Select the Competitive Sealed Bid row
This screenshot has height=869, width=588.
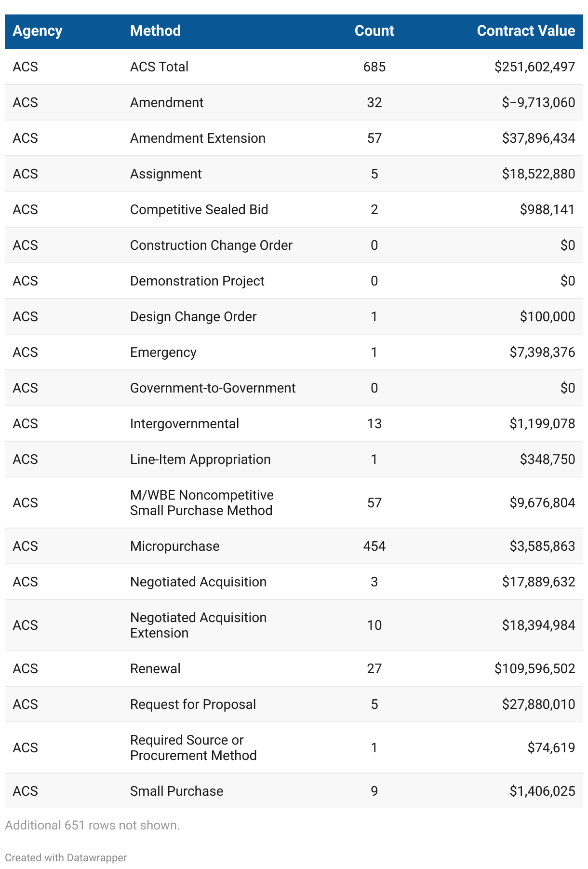point(199,209)
